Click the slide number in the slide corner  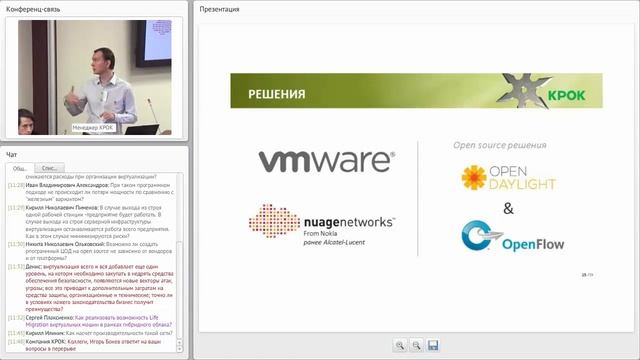587,275
